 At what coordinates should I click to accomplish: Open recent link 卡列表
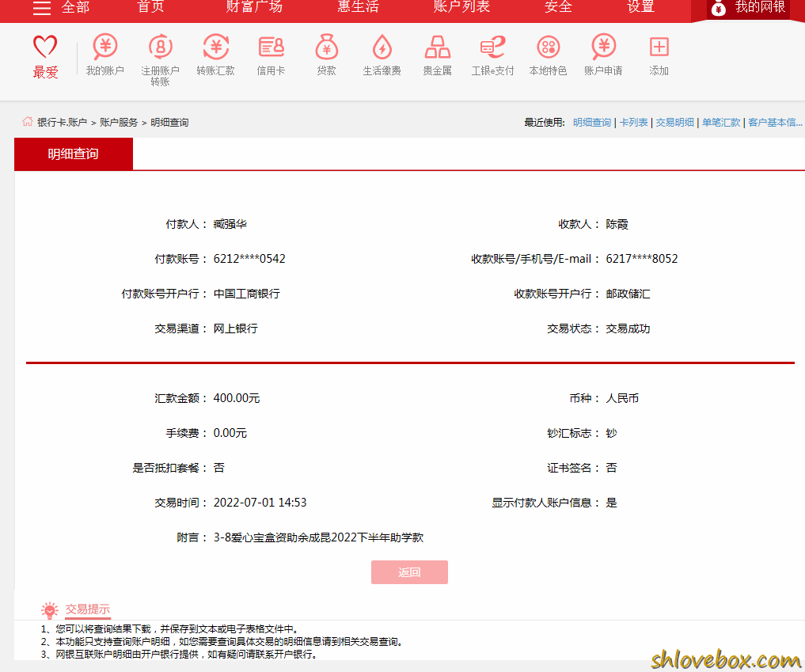tap(633, 122)
